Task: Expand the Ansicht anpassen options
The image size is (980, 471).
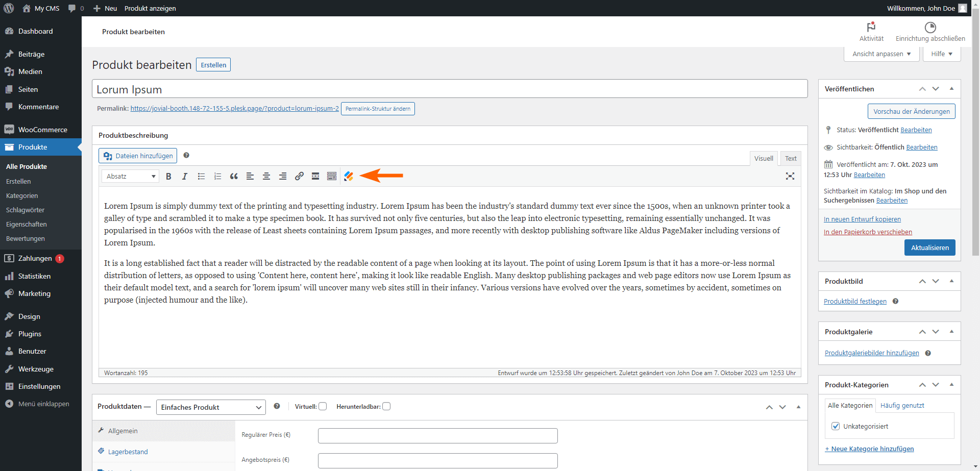Action: pos(881,54)
